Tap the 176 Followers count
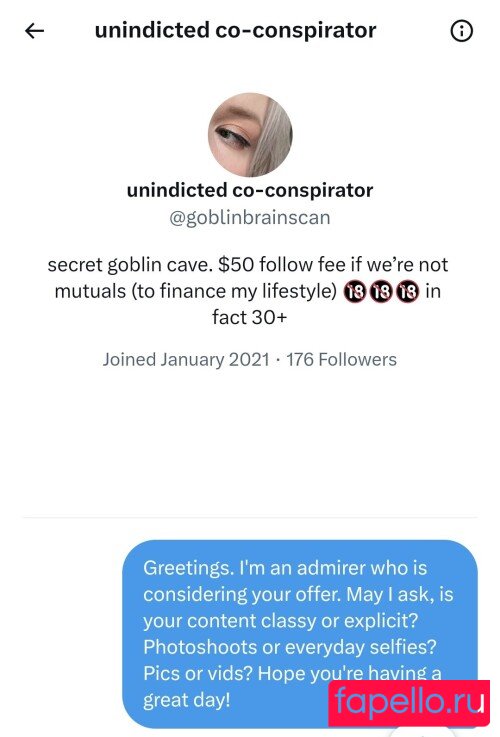This screenshot has width=500, height=737. pos(342,360)
